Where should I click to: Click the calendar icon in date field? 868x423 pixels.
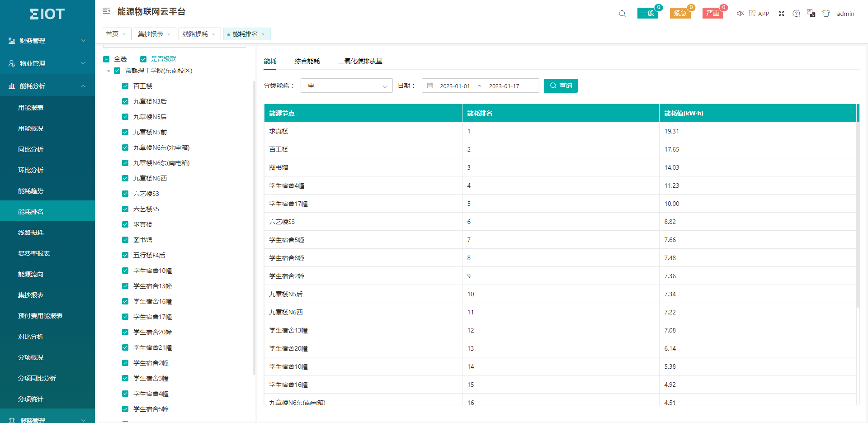click(430, 86)
